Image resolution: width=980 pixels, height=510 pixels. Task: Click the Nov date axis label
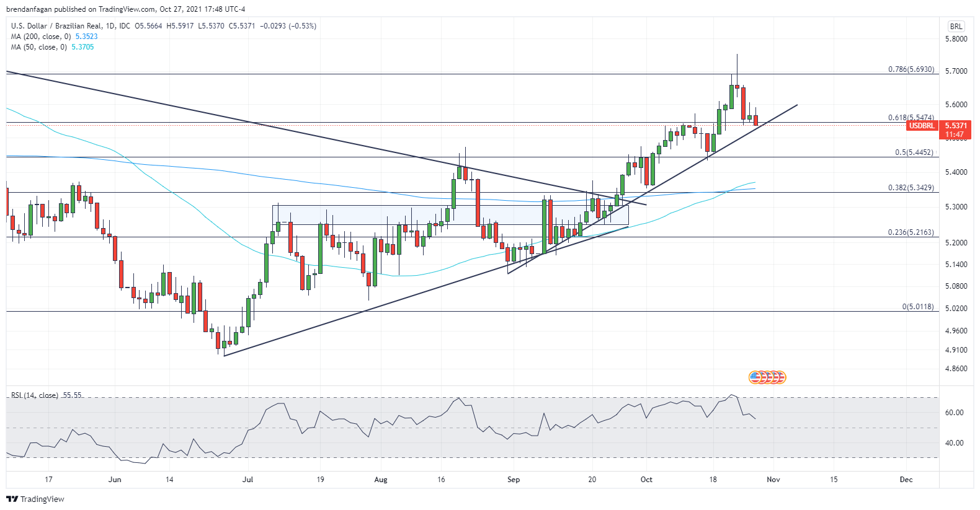pyautogui.click(x=773, y=480)
